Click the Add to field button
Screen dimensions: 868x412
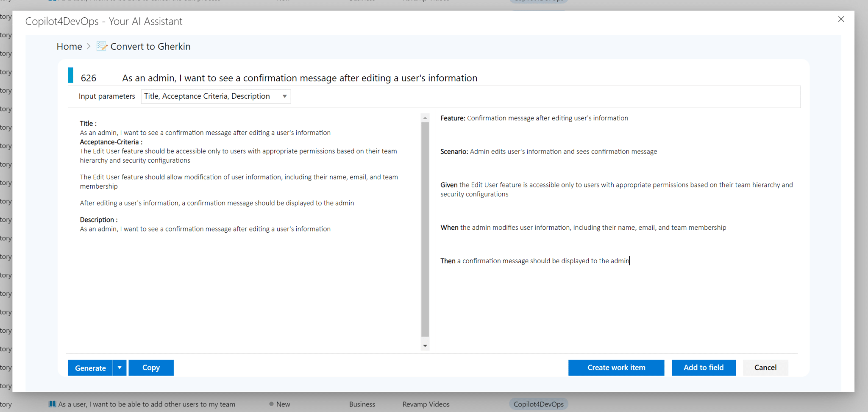(x=703, y=367)
